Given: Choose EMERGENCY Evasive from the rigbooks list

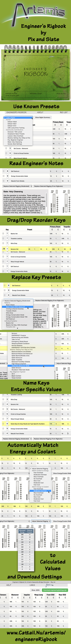Looking at the screenshot, I should (x=19, y=335).
